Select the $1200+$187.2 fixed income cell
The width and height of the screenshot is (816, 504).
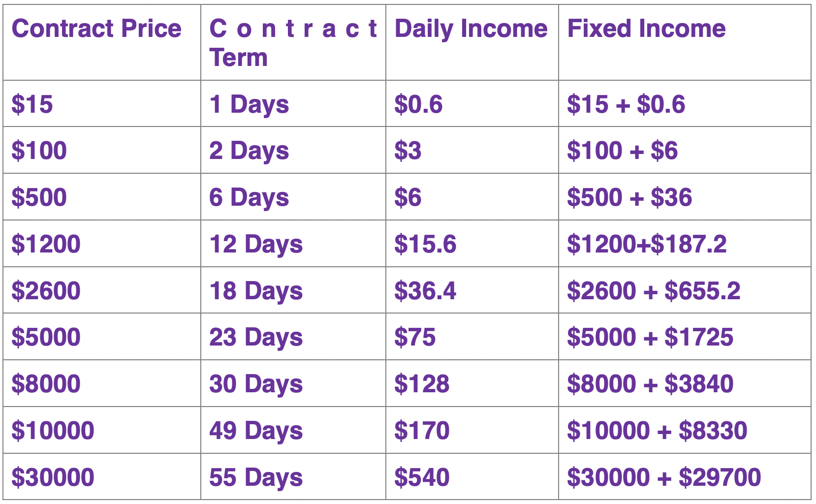[647, 244]
